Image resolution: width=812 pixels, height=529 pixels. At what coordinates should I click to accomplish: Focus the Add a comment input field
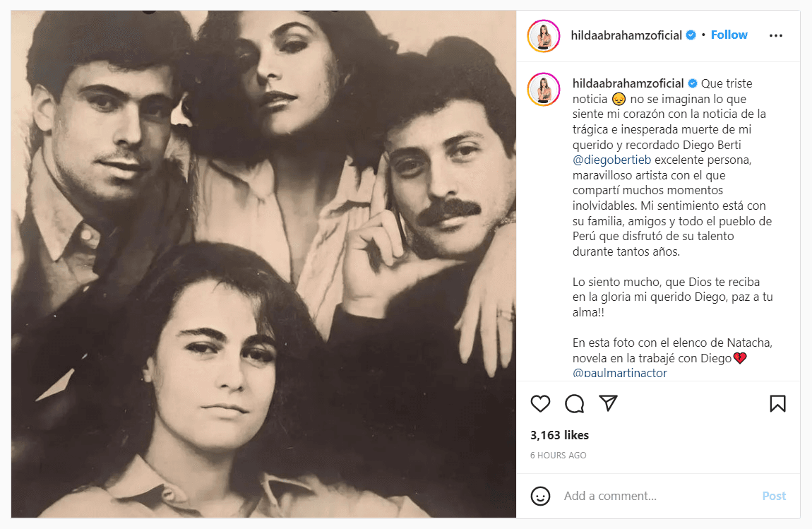click(635, 496)
